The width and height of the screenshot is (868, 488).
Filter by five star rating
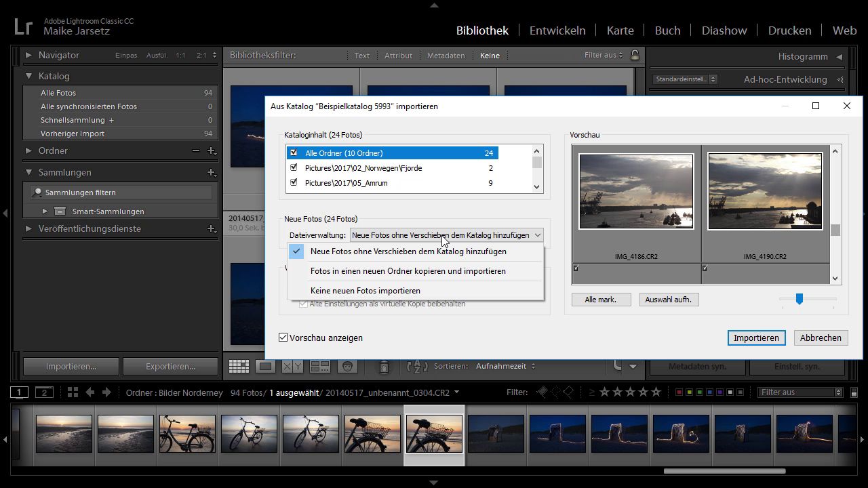[x=656, y=392]
